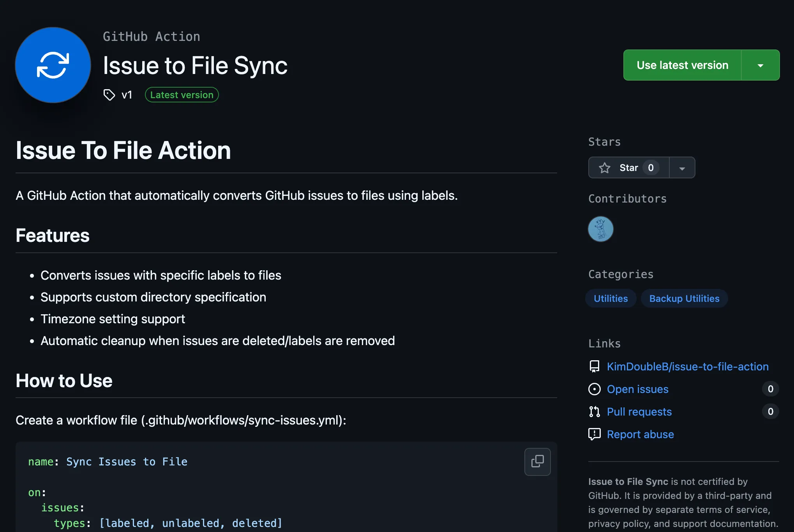Open the KimDoubleB/issue-to-file-action repository link
Image resolution: width=794 pixels, height=532 pixels.
688,366
